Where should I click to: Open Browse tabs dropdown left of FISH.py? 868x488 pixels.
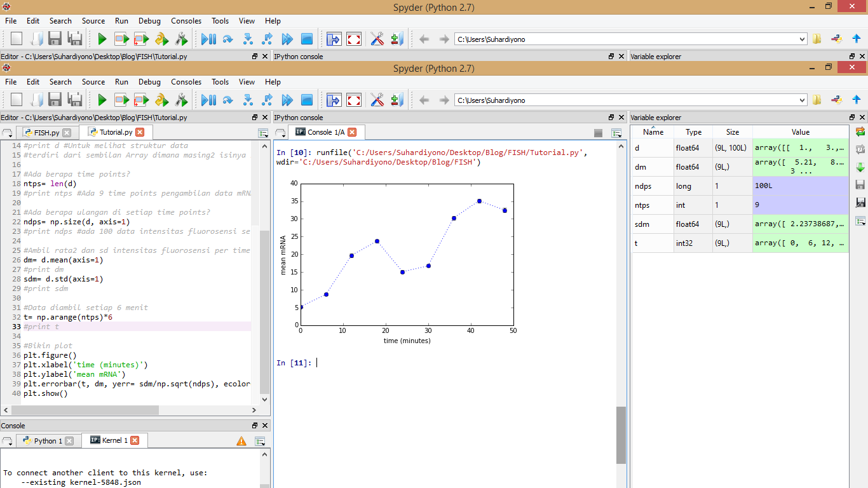tap(8, 133)
